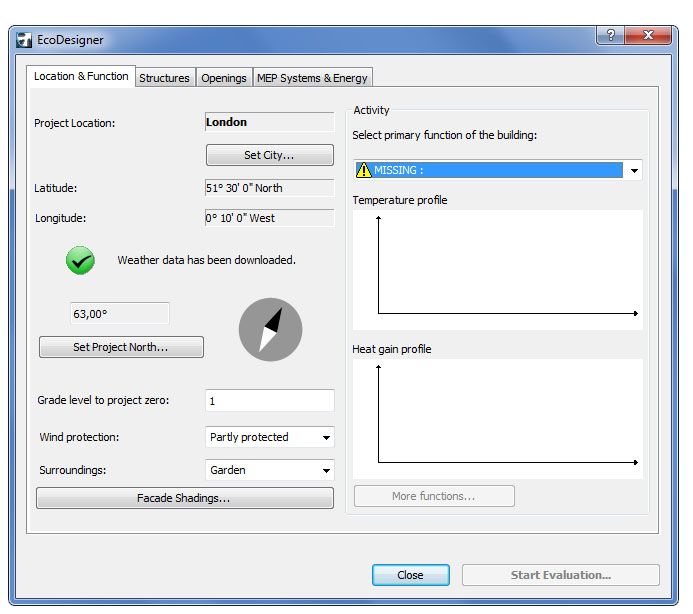The width and height of the screenshot is (693, 614).
Task: Expand the primary building function dropdown
Action: pyautogui.click(x=498, y=170)
